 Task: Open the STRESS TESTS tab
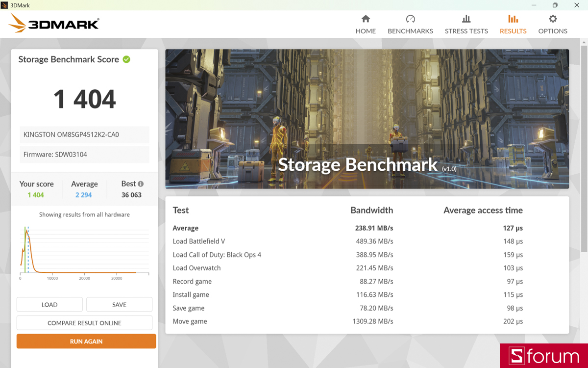[466, 25]
